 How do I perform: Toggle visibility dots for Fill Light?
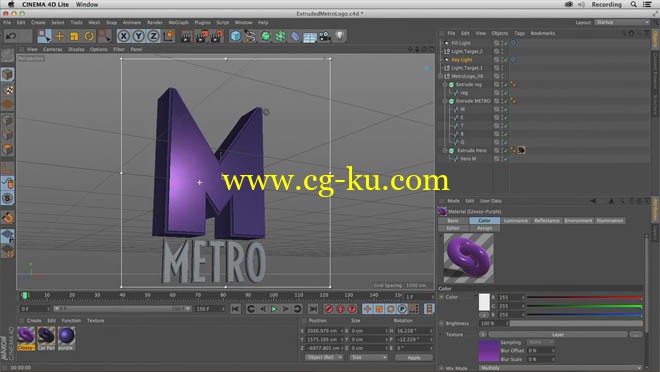pyautogui.click(x=502, y=43)
